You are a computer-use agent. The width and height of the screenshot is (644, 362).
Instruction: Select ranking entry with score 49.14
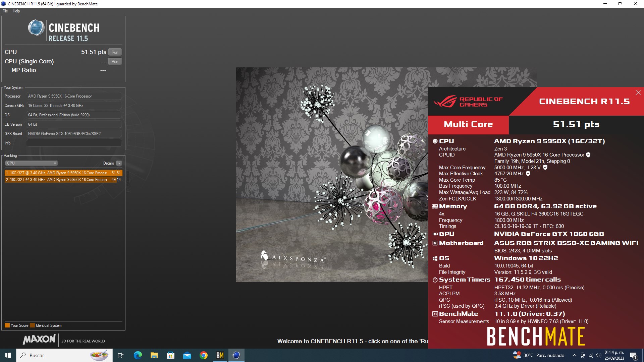click(x=63, y=180)
